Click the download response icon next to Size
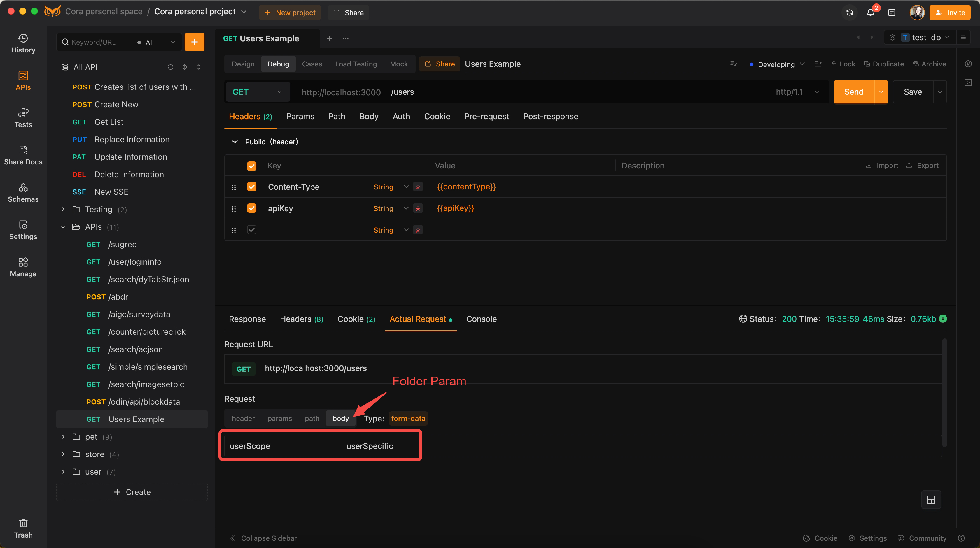The height and width of the screenshot is (548, 980). point(943,319)
